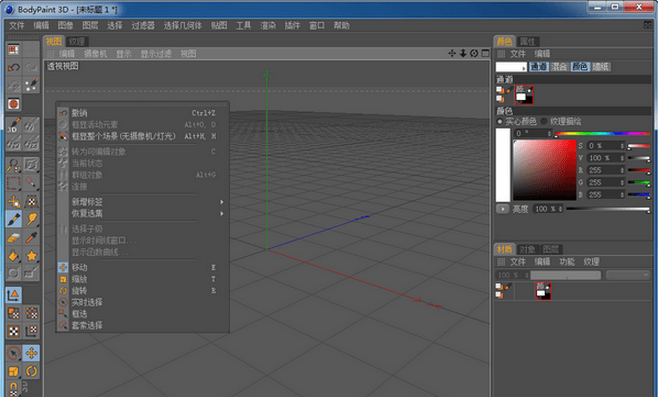Screen dimensions: 658x397
Task: Select the magic wand tool
Action: pos(31,183)
